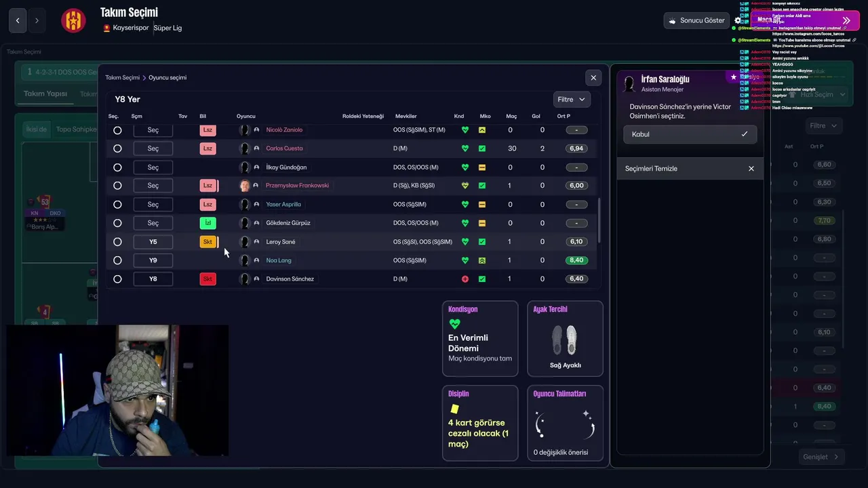Go forward with the right arrow

point(37,21)
